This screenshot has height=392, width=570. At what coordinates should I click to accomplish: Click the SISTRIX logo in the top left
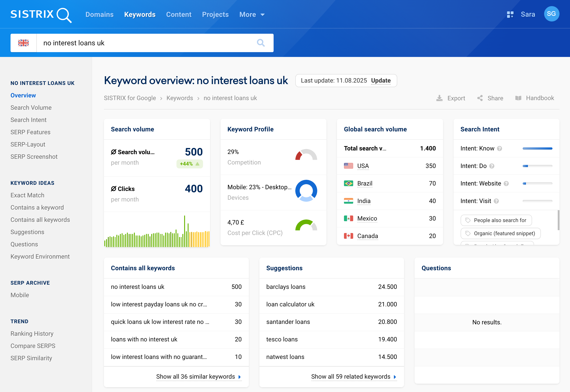[x=41, y=14]
